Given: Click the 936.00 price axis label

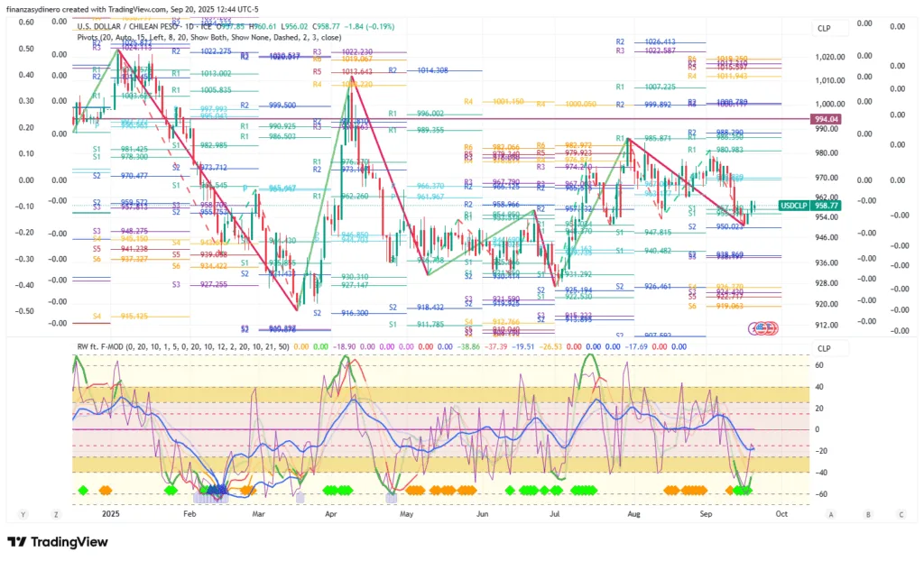Looking at the screenshot, I should tap(827, 262).
